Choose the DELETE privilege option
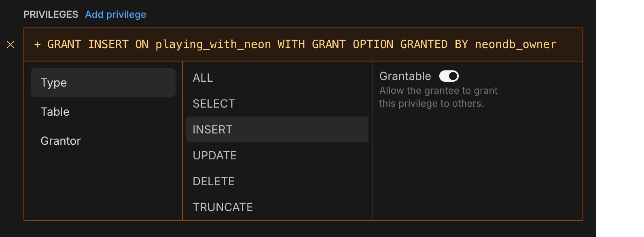Viewport: 644px width, 237px height. pos(214,181)
